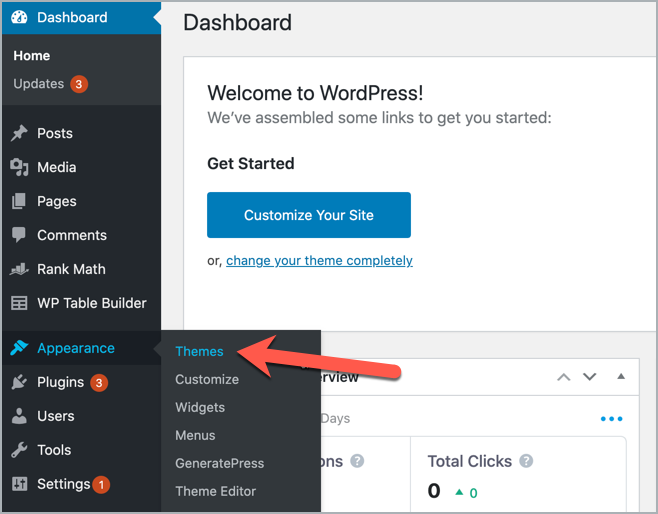Select GeneratePress in Appearance flyout
Screen dimensions: 658x514
click(219, 463)
